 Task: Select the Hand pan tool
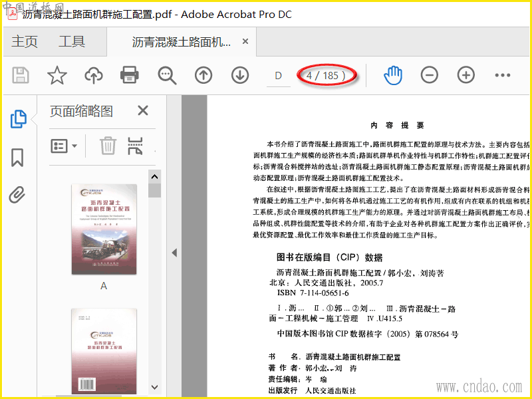point(393,75)
